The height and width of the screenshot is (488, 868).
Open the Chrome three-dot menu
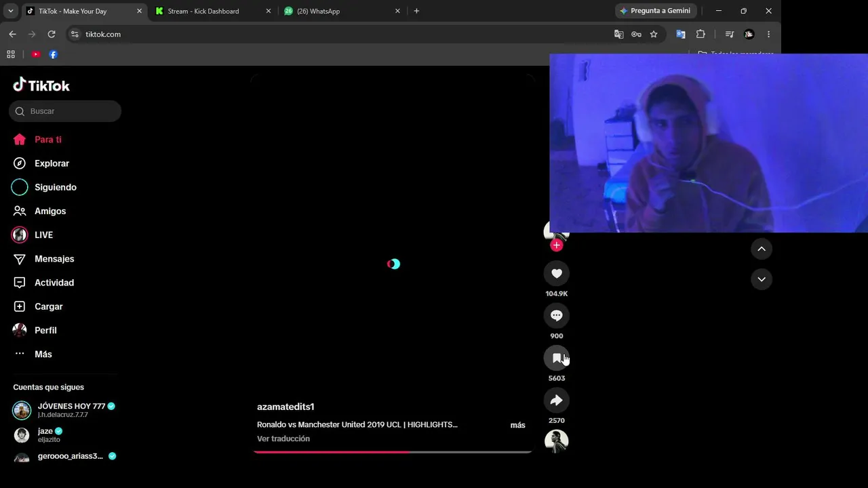tap(768, 34)
